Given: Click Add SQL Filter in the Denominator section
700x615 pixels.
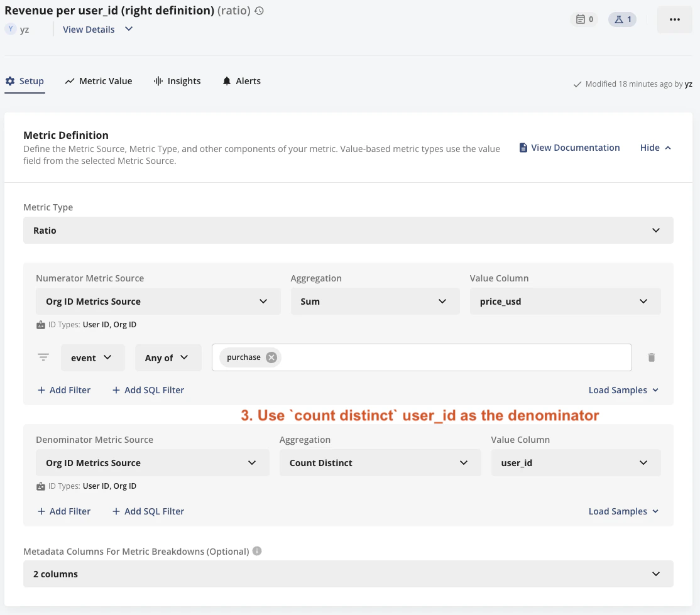Looking at the screenshot, I should (148, 511).
